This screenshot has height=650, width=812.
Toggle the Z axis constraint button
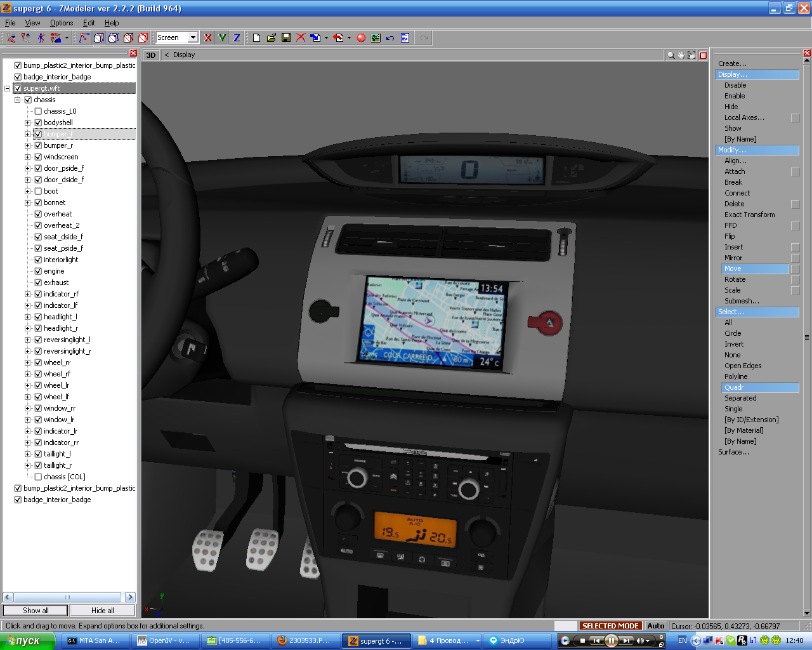pyautogui.click(x=237, y=38)
